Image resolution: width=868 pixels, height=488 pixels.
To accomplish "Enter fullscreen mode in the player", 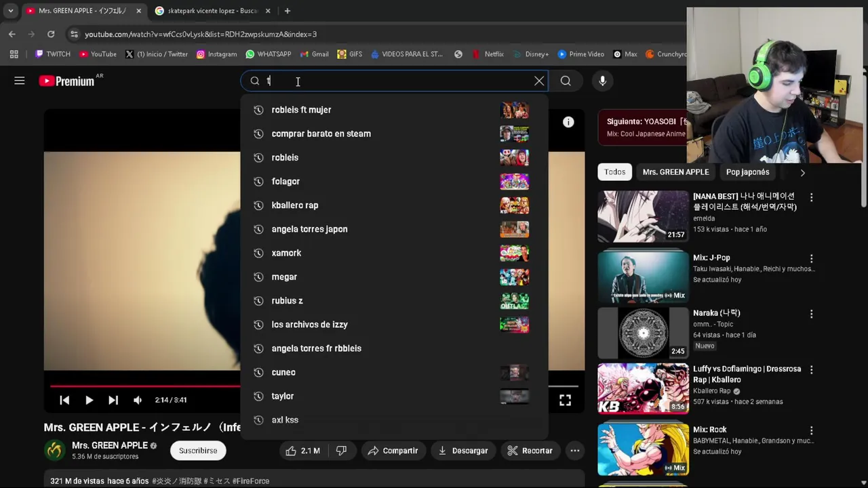I will tap(565, 400).
